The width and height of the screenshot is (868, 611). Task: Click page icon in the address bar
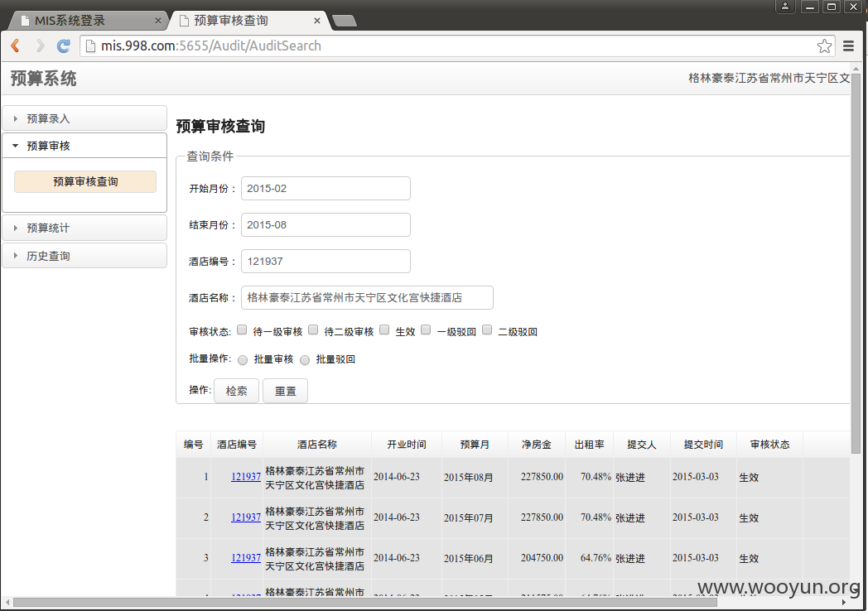tap(90, 46)
